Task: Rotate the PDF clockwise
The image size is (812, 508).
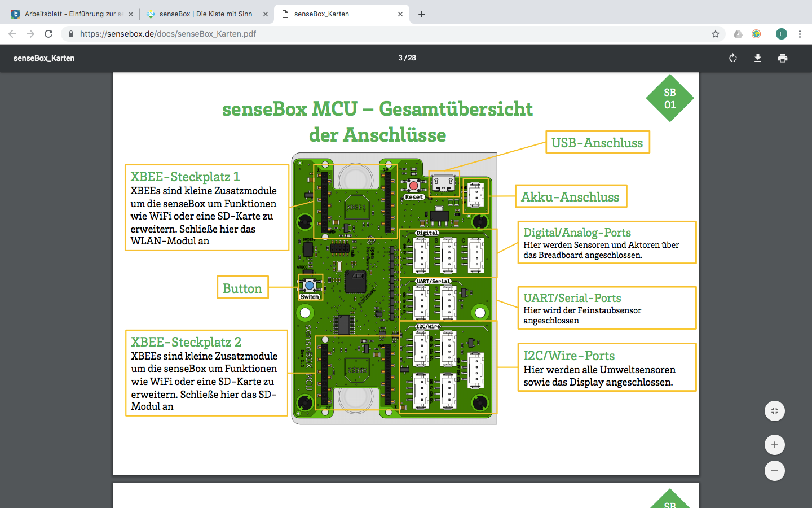Action: (x=733, y=58)
